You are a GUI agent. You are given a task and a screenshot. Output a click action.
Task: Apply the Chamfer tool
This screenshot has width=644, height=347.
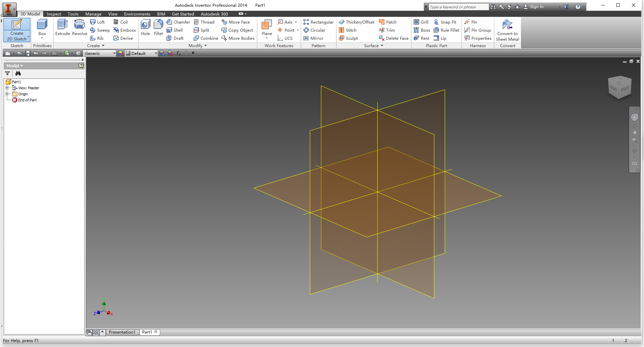178,22
